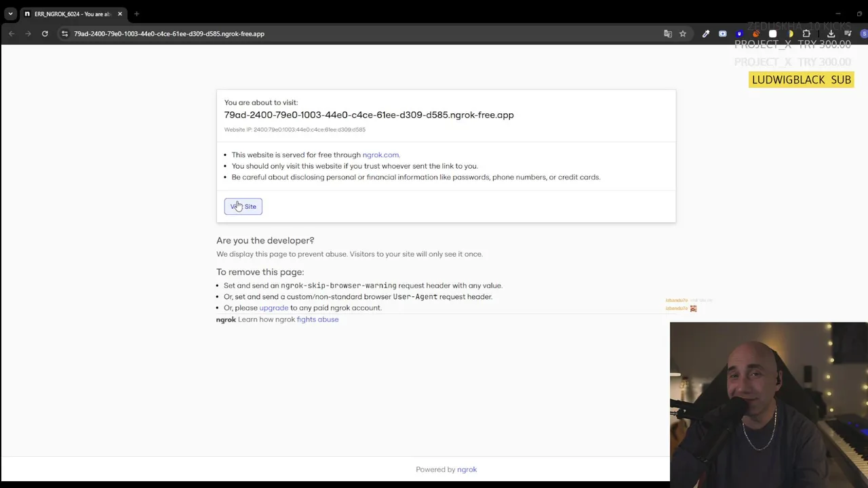Follow the upgrade link

click(274, 308)
